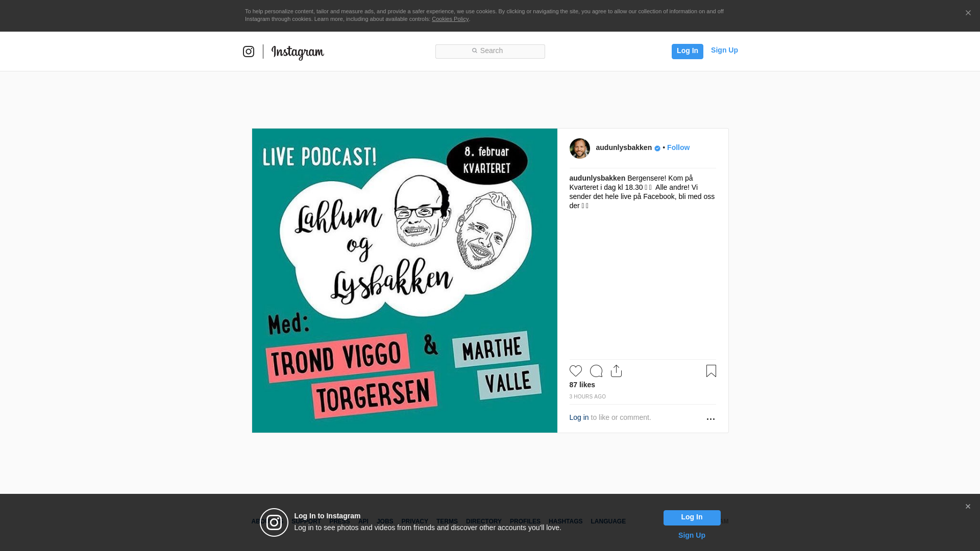The width and height of the screenshot is (980, 551).
Task: Open the 3 HOURS AGO timestamp
Action: [587, 396]
